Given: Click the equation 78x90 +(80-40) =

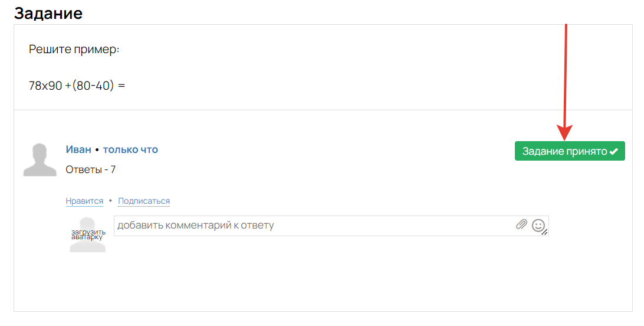Looking at the screenshot, I should click(77, 86).
